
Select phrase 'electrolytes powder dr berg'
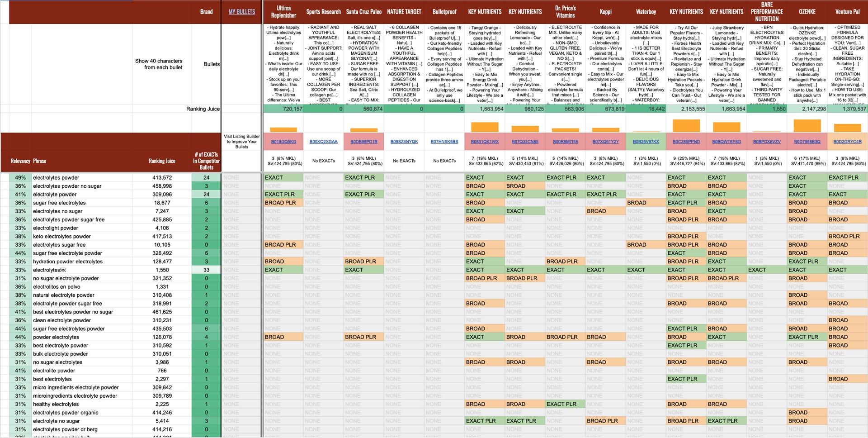pos(65,429)
